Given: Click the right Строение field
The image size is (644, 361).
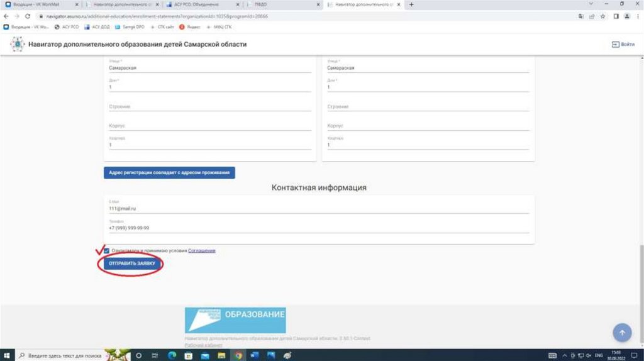Looking at the screenshot, I should coord(428,106).
